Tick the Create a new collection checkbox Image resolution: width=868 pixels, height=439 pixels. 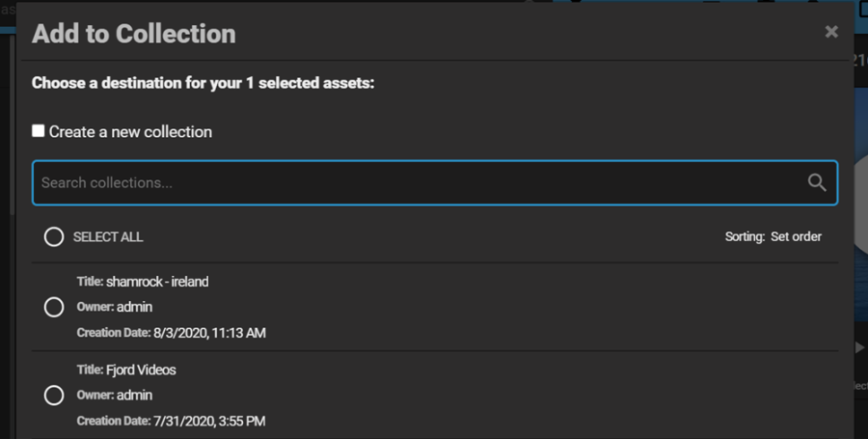39,131
